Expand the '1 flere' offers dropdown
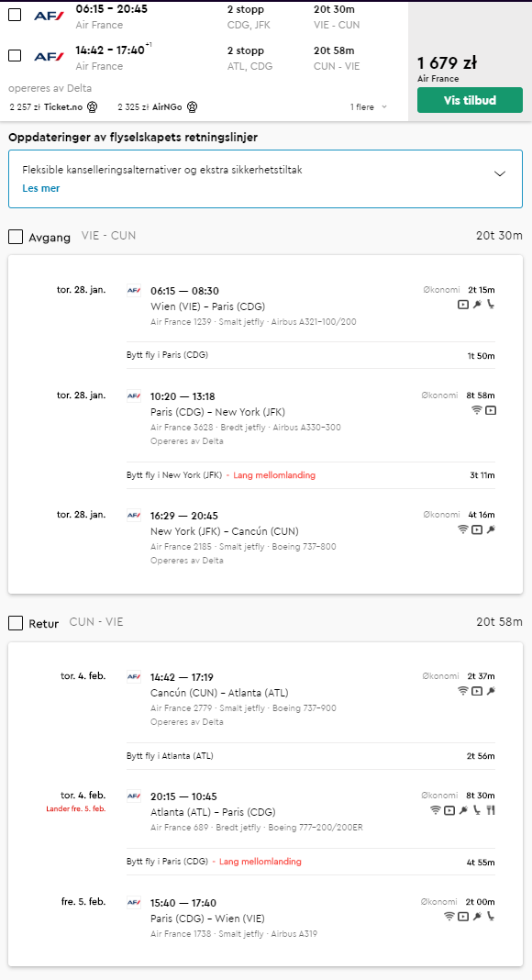 pos(369,106)
